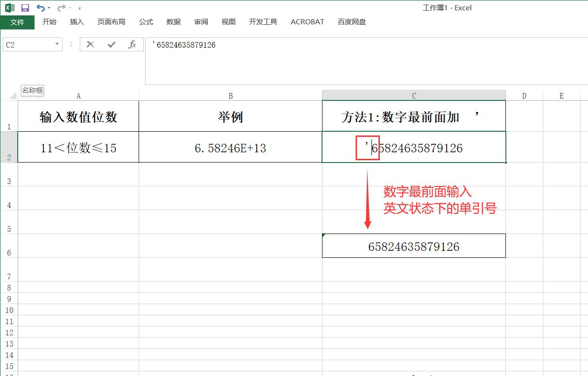This screenshot has height=376, width=588.
Task: Switch to the 百度网盘 ribbon tab
Action: tap(352, 22)
